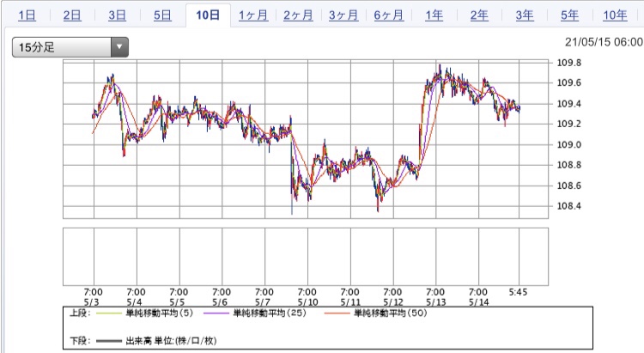
Task: Select the 2日 period tab
Action: [72, 15]
